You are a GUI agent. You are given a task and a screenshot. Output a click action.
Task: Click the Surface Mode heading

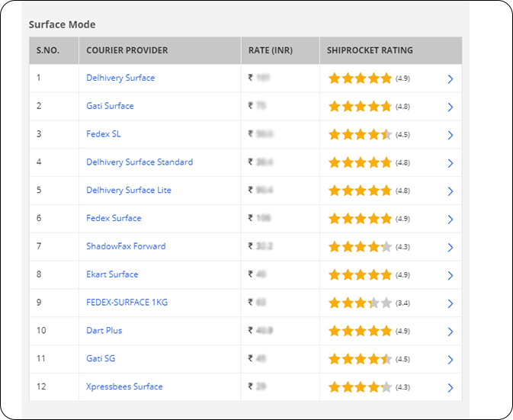click(63, 24)
